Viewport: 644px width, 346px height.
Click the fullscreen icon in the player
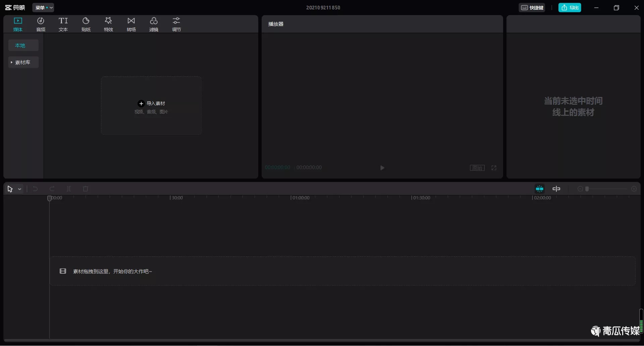(x=494, y=168)
